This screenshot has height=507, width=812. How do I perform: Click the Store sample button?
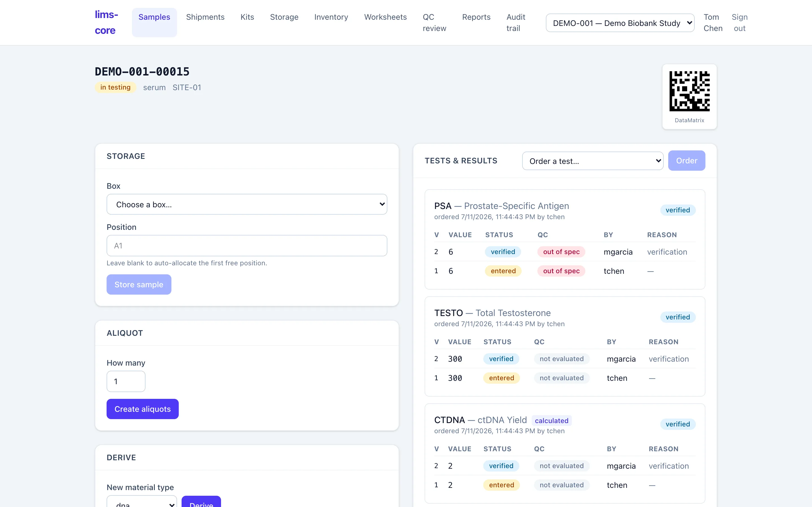tap(139, 284)
